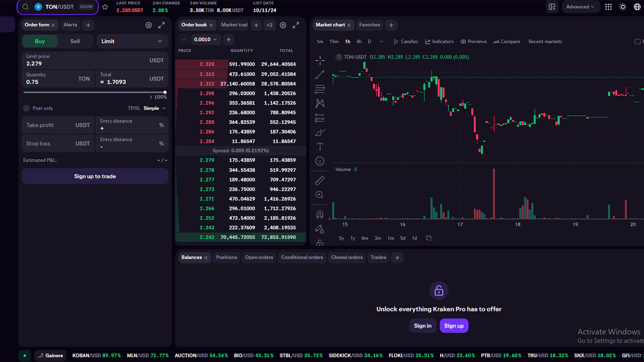Pick the ruler measure tool
The image size is (644, 362).
320,181
